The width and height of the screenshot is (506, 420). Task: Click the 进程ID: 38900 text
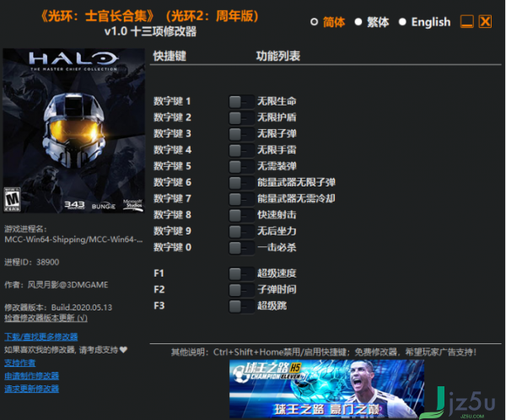(x=32, y=262)
